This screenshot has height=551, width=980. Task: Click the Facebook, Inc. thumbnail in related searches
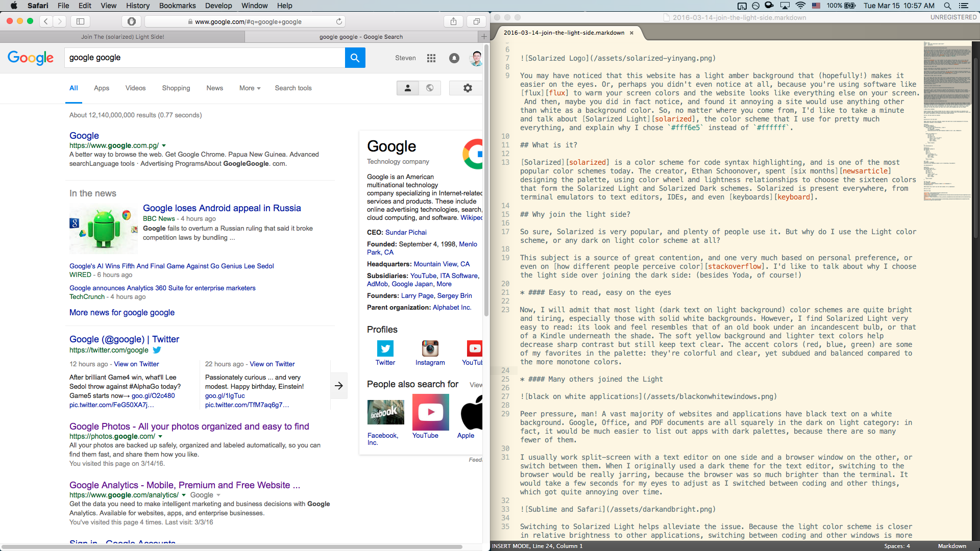point(386,412)
